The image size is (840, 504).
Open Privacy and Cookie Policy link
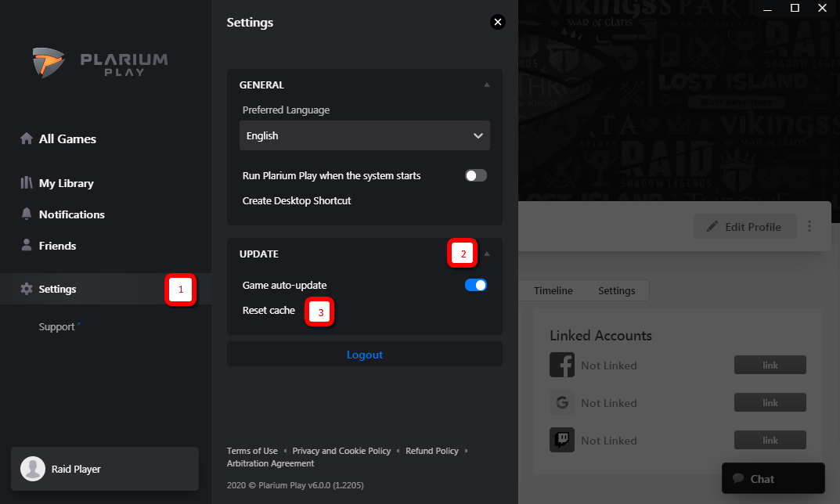[x=341, y=451]
